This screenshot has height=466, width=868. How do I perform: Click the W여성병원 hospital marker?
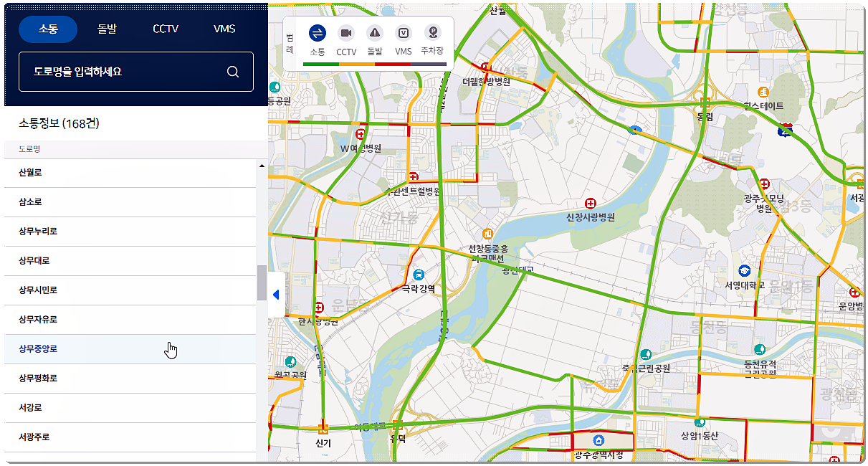pos(361,134)
